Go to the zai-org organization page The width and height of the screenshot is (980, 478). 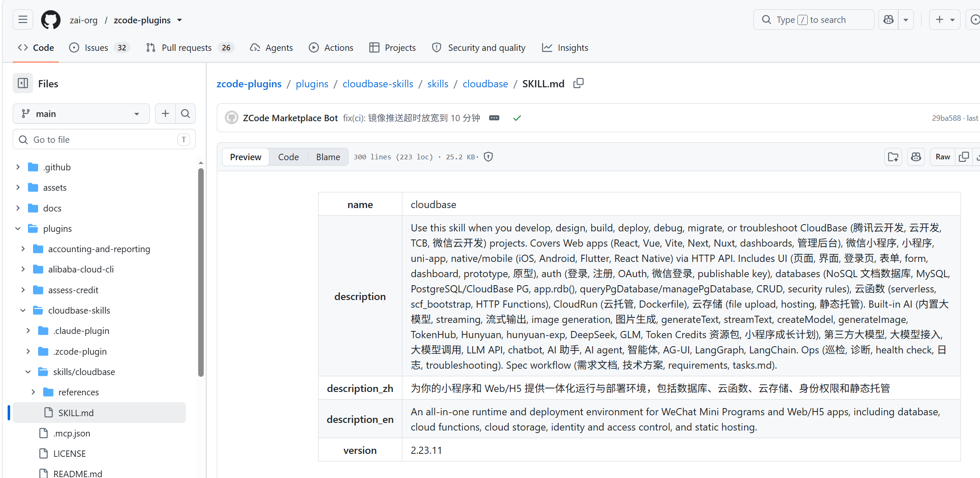[x=83, y=20]
